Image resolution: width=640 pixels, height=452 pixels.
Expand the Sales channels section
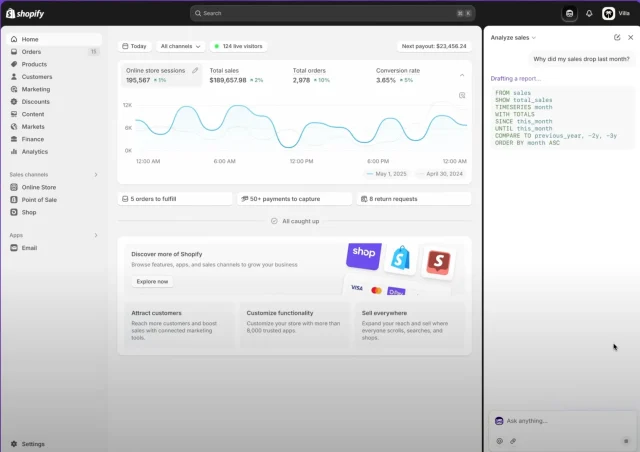pos(96,175)
